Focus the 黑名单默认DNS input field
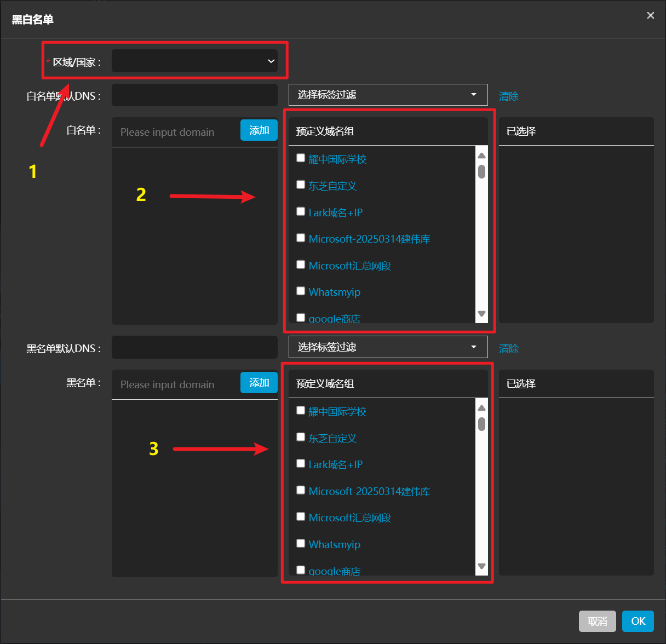 (x=194, y=348)
